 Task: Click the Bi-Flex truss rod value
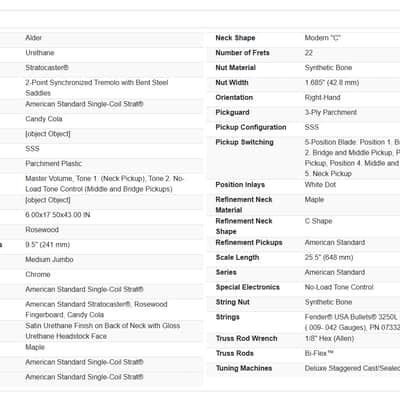(319, 353)
